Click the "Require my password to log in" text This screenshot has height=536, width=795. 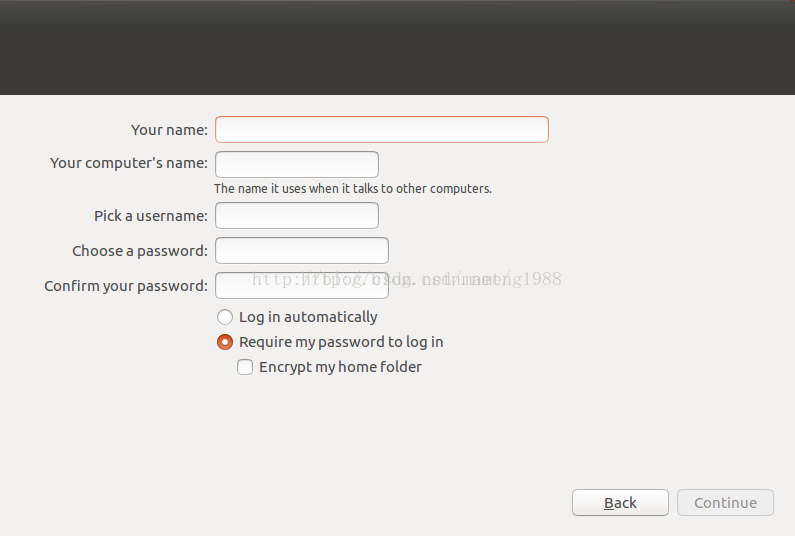[x=341, y=342]
